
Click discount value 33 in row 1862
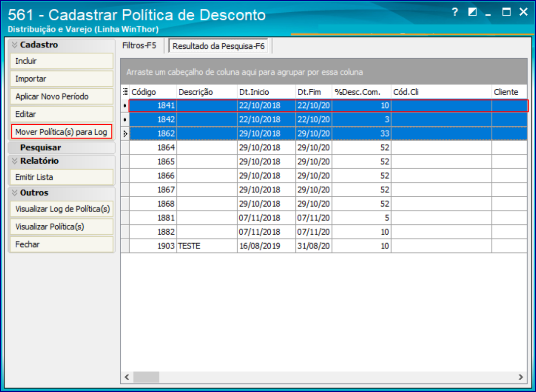[x=361, y=134]
